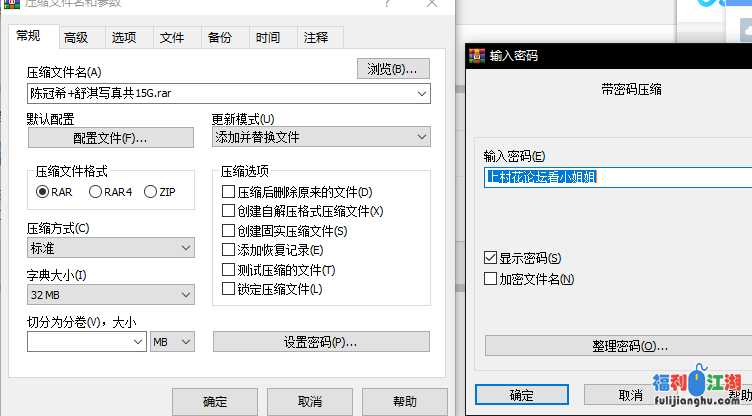
Task: Open the 注释 tab
Action: 315,38
